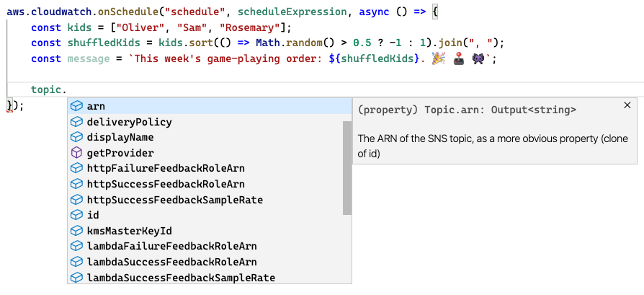Click property icon beside displayName
Image resolution: width=644 pixels, height=295 pixels.
tap(76, 137)
